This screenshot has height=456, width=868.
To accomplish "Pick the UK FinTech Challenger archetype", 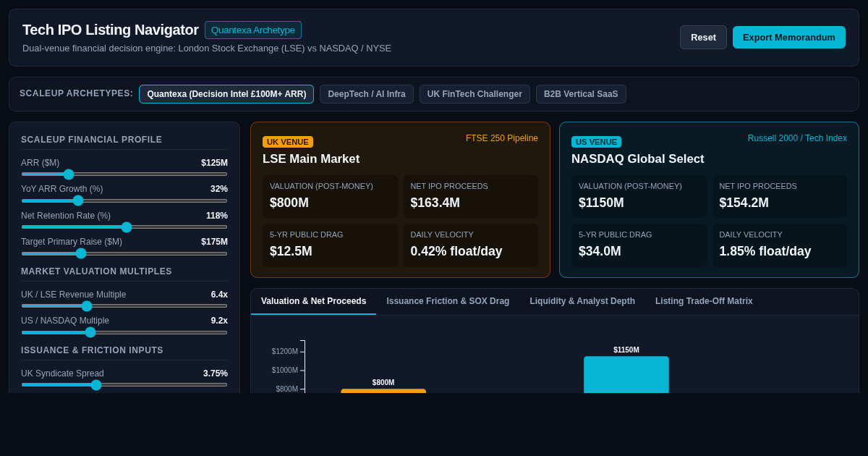I will pos(475,94).
